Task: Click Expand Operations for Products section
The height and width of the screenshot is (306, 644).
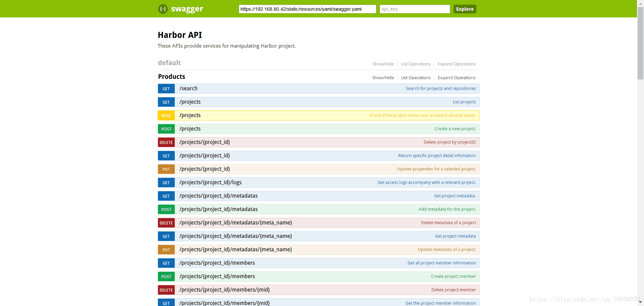Action: tap(457, 78)
